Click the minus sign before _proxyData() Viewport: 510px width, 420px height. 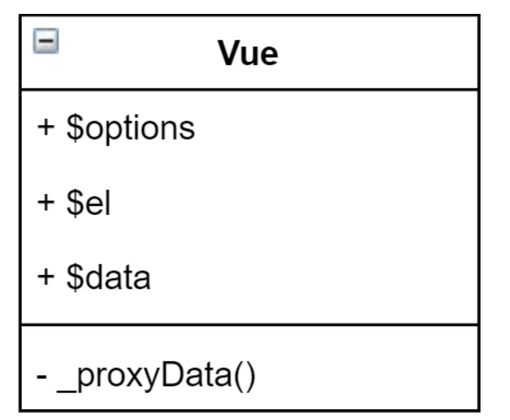pyautogui.click(x=41, y=376)
